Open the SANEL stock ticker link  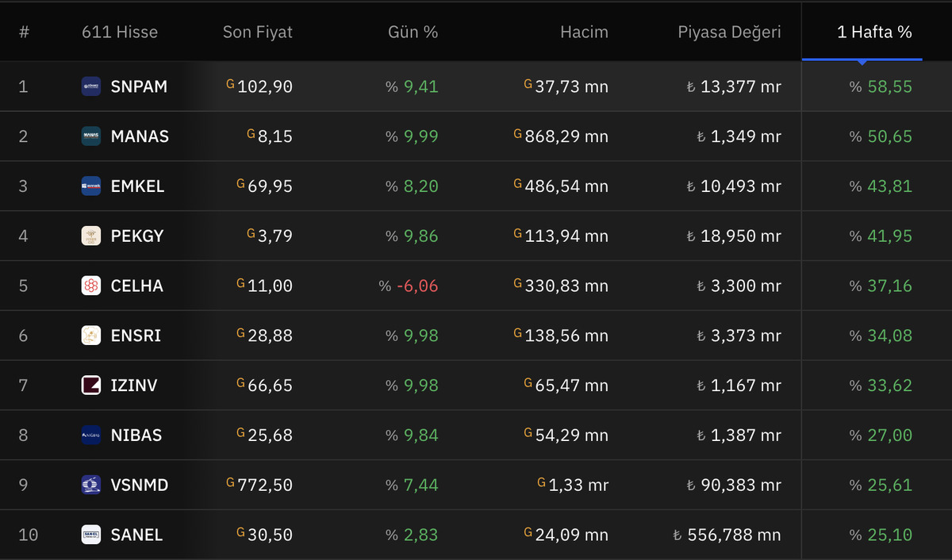click(x=136, y=535)
